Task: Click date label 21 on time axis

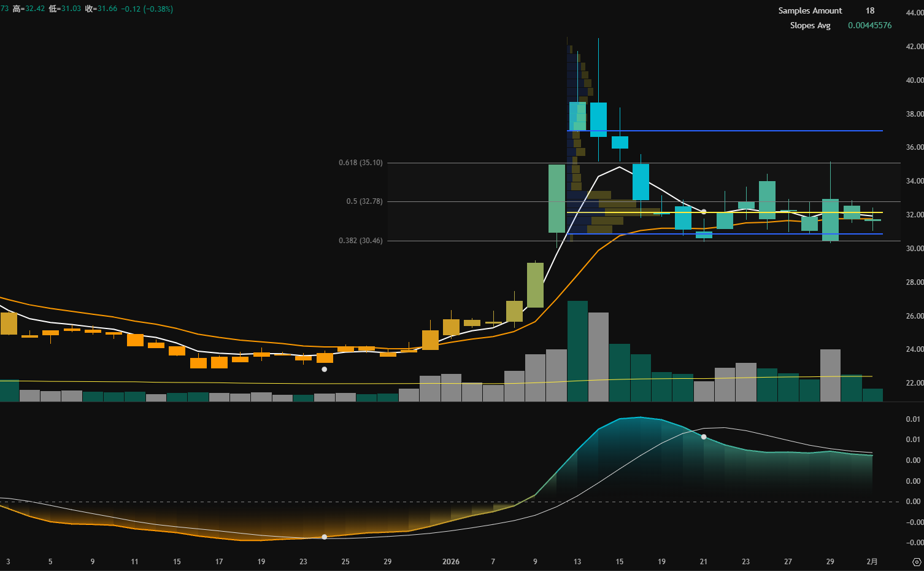Action: (704, 562)
